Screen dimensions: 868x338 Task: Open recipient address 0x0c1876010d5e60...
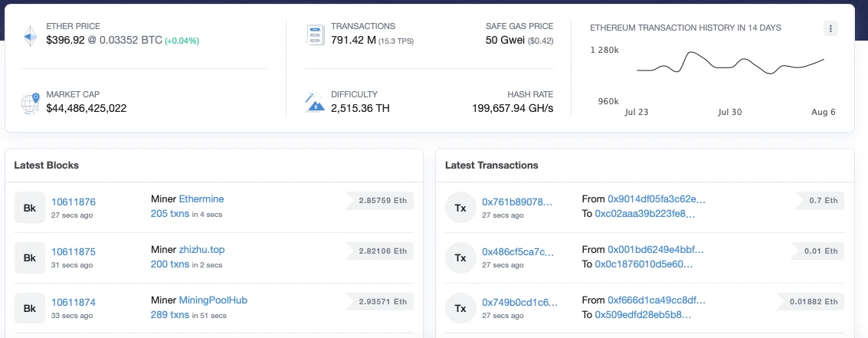[x=644, y=265]
